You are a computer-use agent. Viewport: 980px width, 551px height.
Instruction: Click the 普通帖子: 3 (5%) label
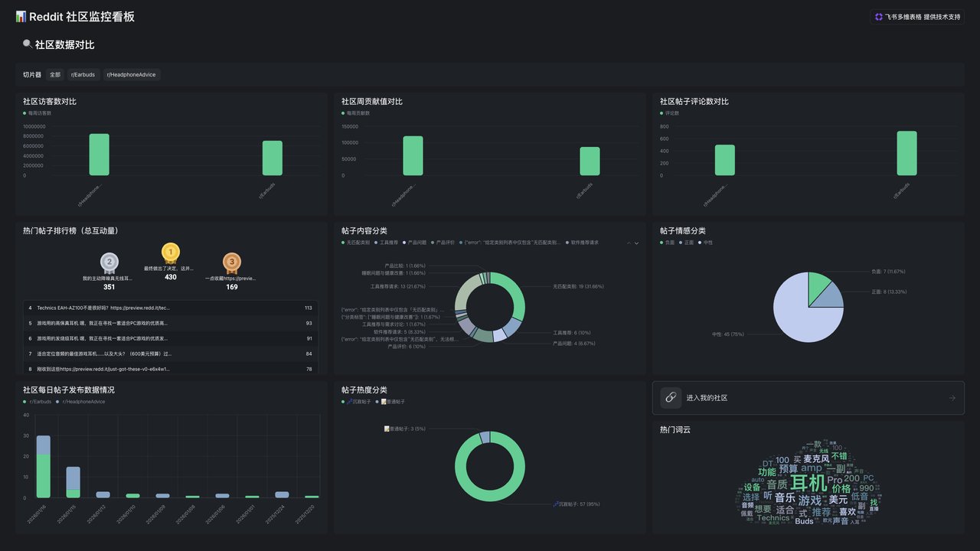pyautogui.click(x=404, y=429)
